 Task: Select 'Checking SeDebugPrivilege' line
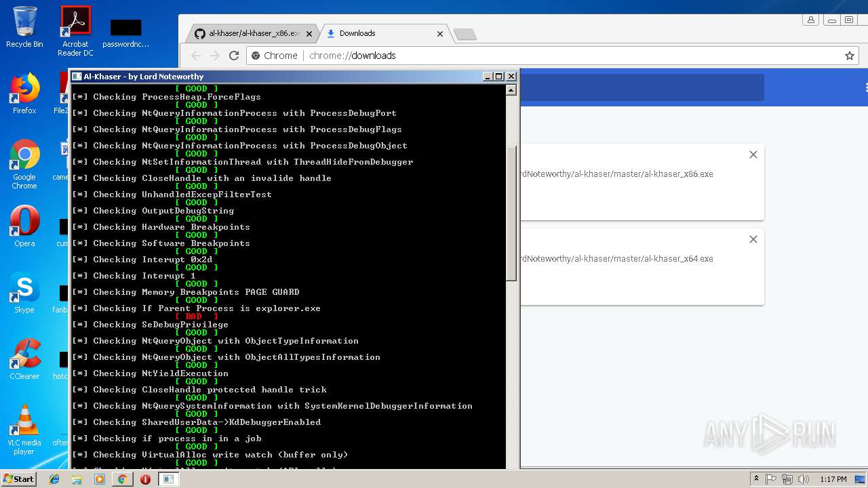[x=150, y=325]
